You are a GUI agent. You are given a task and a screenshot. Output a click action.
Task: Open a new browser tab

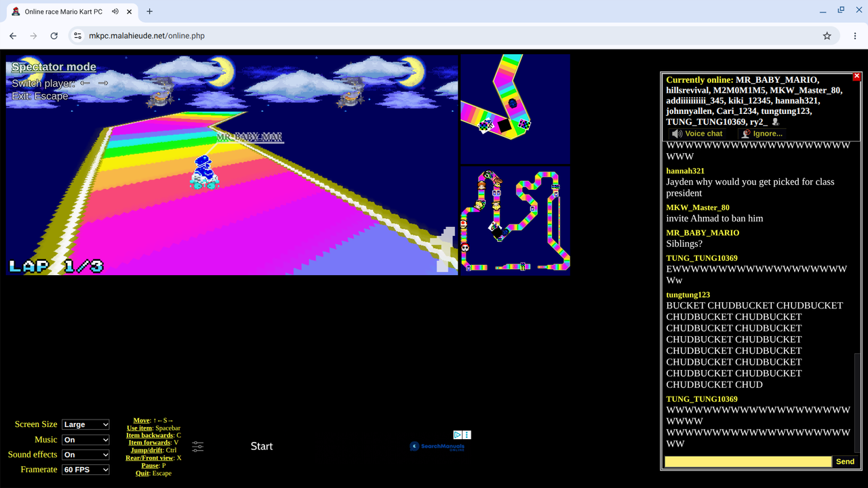(150, 12)
